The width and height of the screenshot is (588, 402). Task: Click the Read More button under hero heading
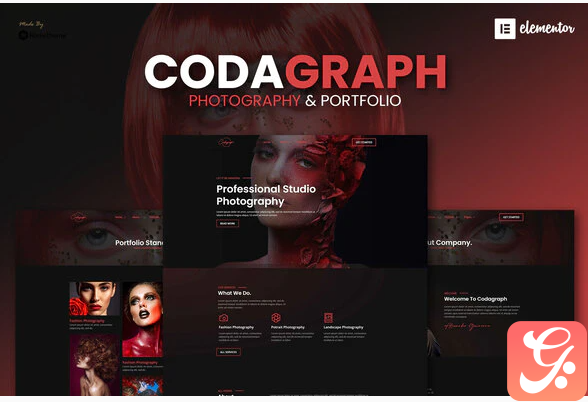(227, 224)
